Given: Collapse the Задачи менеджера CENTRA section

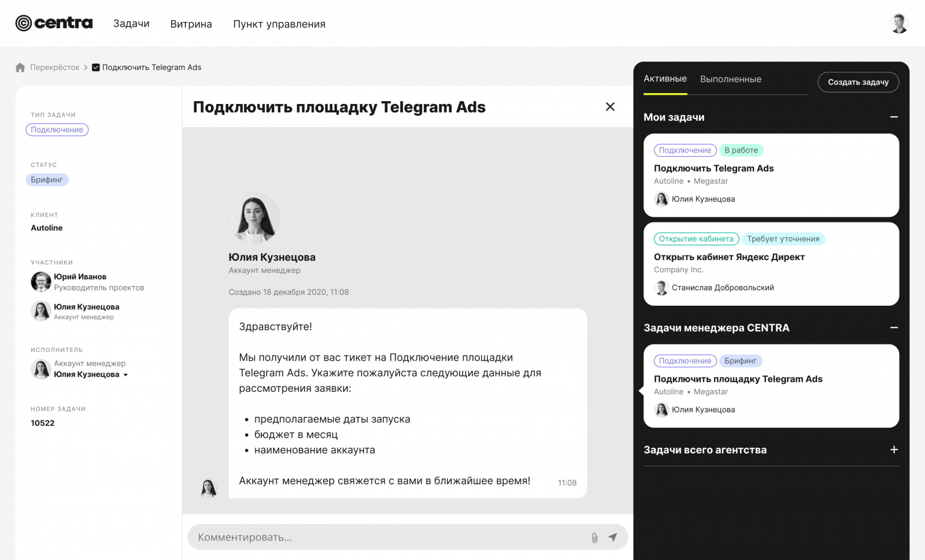Looking at the screenshot, I should (x=894, y=328).
